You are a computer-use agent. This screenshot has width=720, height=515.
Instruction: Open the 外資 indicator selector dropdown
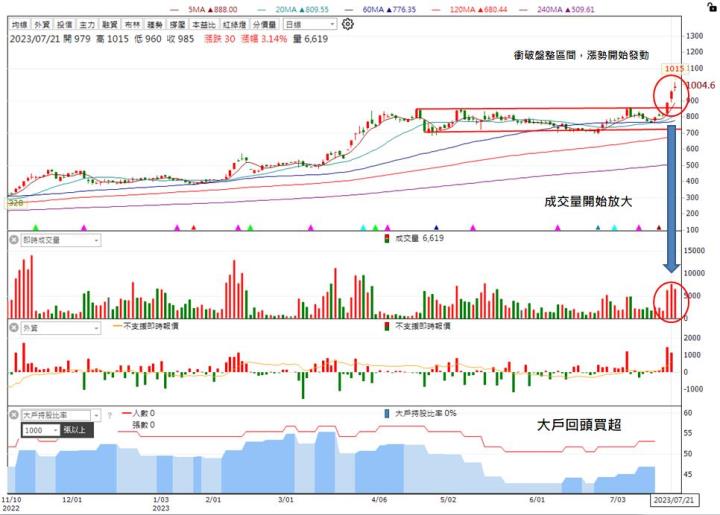pyautogui.click(x=96, y=327)
